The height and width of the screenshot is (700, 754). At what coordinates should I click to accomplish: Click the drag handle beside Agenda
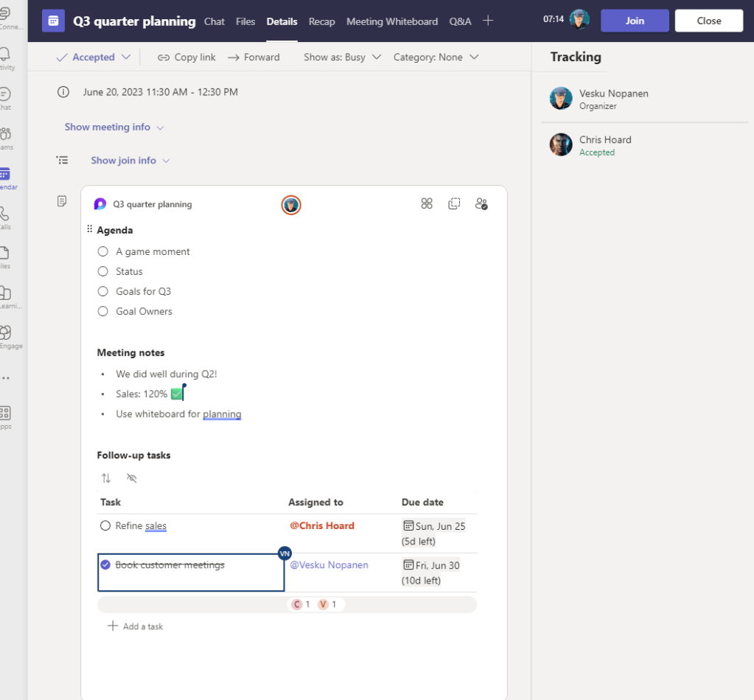[x=90, y=229]
